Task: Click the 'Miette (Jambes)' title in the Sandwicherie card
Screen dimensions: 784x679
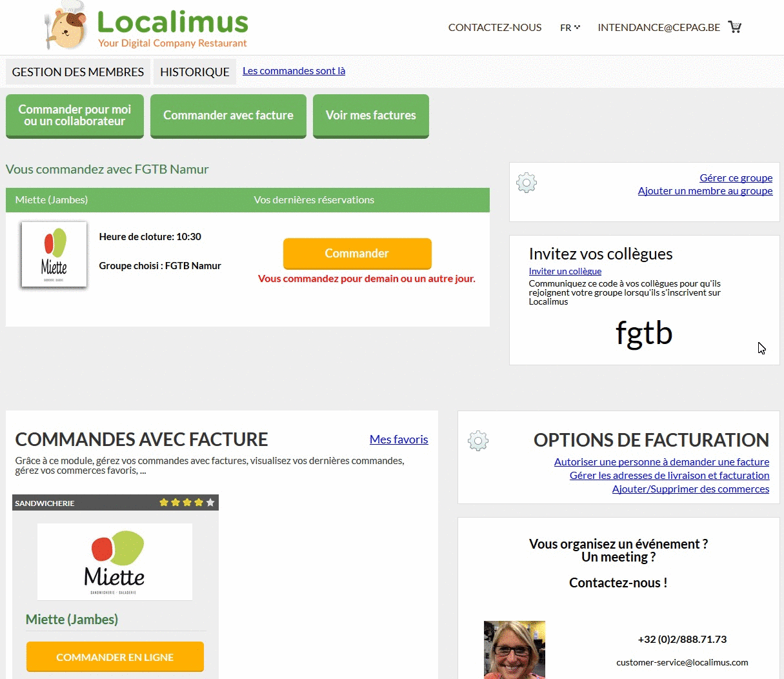Action: click(72, 620)
